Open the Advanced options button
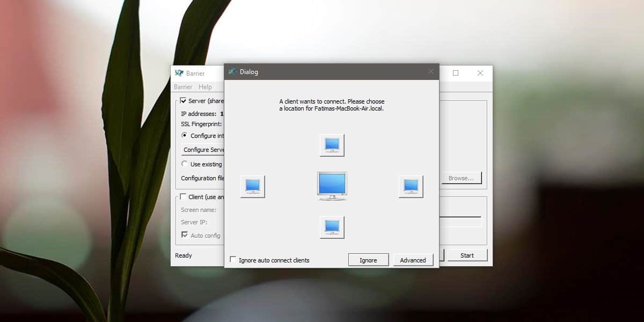 (413, 260)
